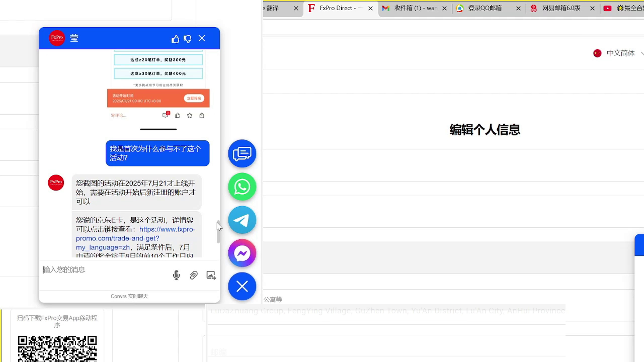Click the thumbs up rating icon
The width and height of the screenshot is (644, 362).
(175, 39)
